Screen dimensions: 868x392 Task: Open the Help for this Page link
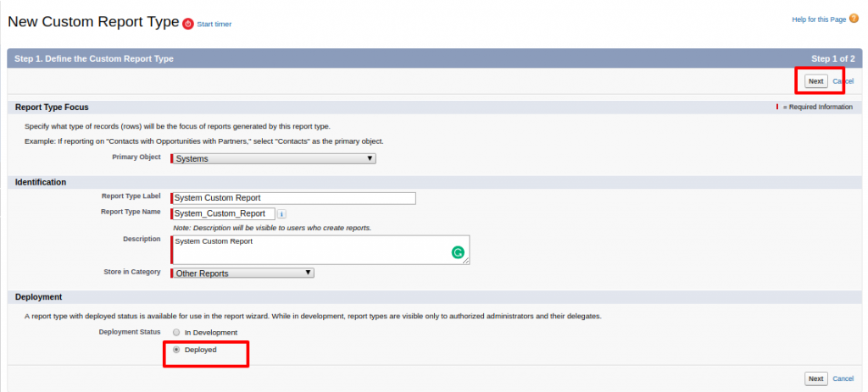819,19
